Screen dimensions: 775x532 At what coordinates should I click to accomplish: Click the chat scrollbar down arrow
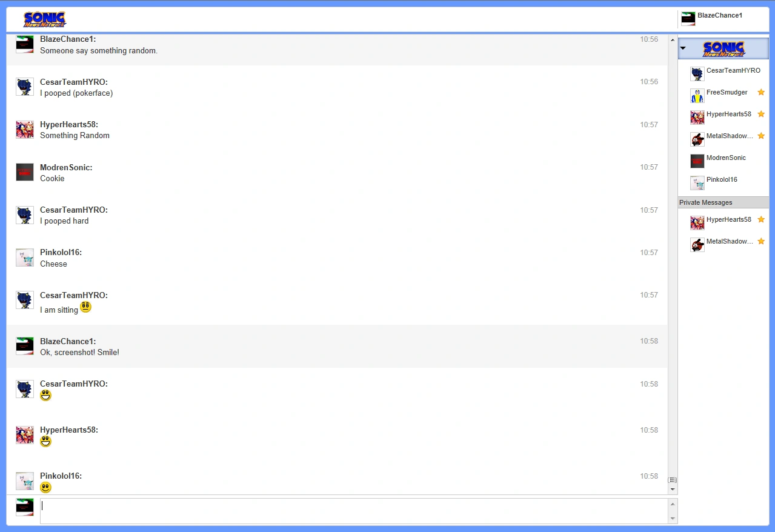tap(672, 489)
